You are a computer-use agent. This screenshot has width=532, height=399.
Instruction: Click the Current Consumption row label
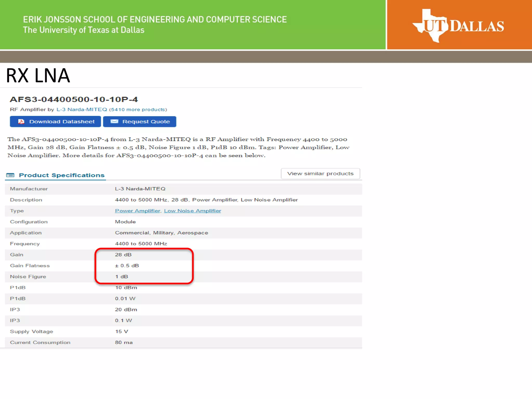click(x=40, y=343)
